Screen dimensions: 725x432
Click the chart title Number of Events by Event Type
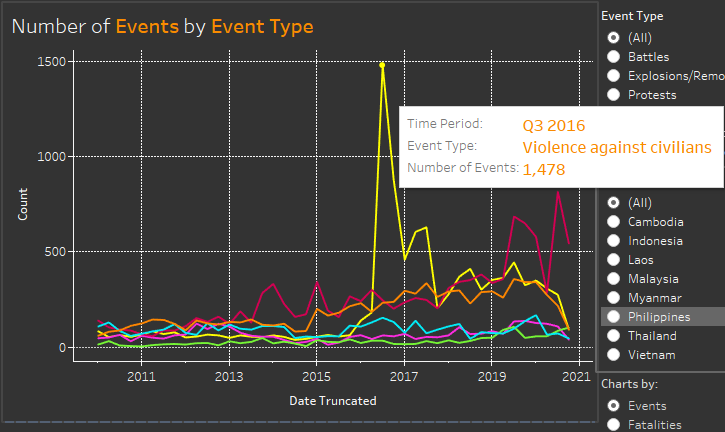coord(162,27)
